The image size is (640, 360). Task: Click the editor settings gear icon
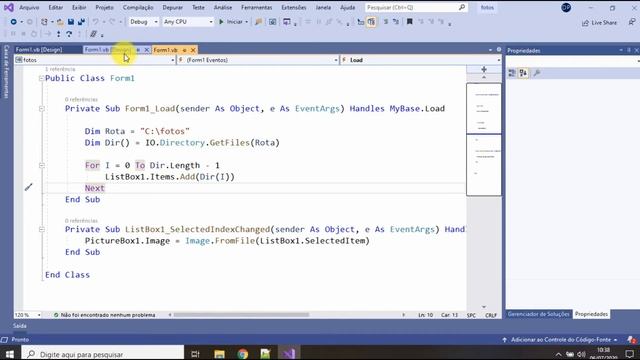point(499,50)
